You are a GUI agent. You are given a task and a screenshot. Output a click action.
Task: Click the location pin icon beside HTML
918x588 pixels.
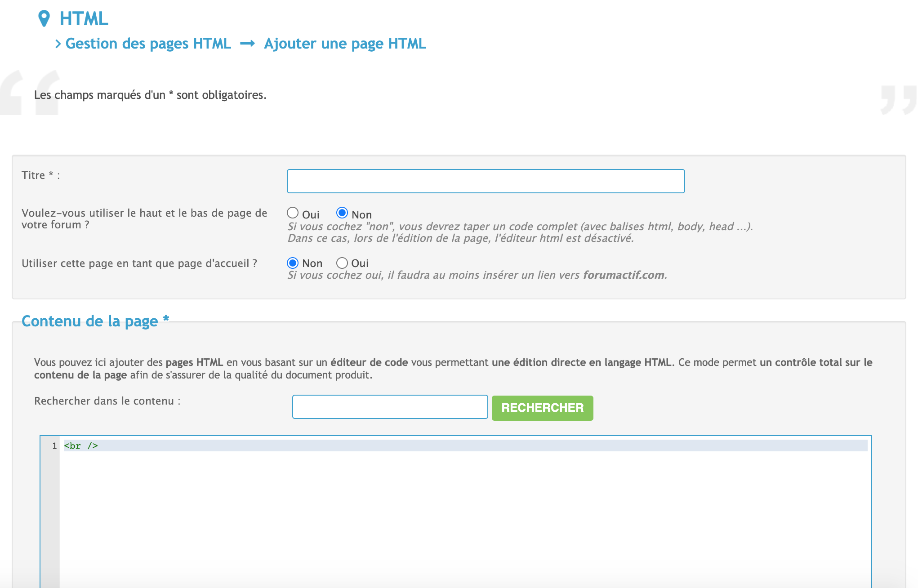point(44,18)
